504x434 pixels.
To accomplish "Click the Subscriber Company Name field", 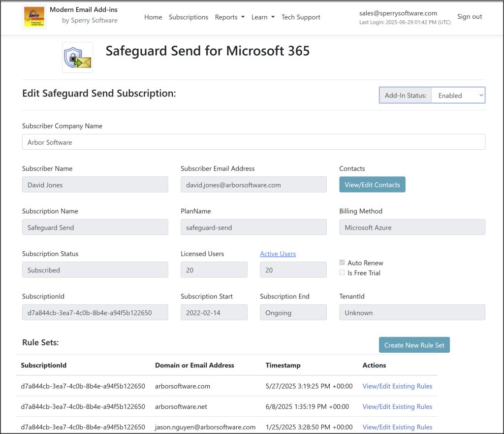I will pos(253,142).
